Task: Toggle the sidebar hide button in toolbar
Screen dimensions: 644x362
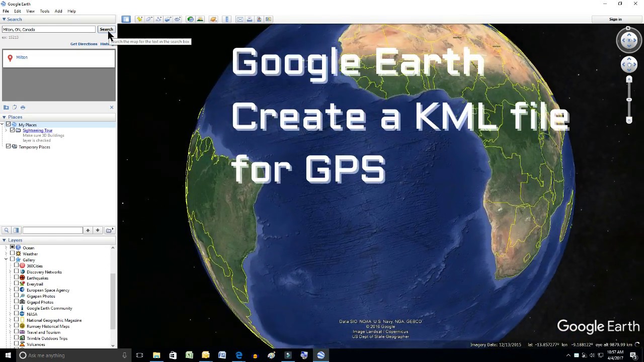Action: click(126, 19)
